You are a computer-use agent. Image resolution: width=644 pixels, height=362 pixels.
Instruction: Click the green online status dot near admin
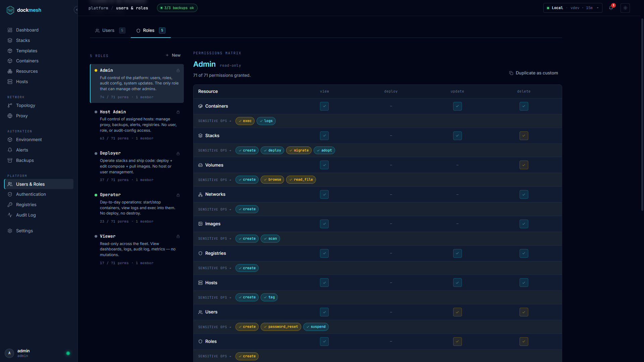tap(68, 353)
